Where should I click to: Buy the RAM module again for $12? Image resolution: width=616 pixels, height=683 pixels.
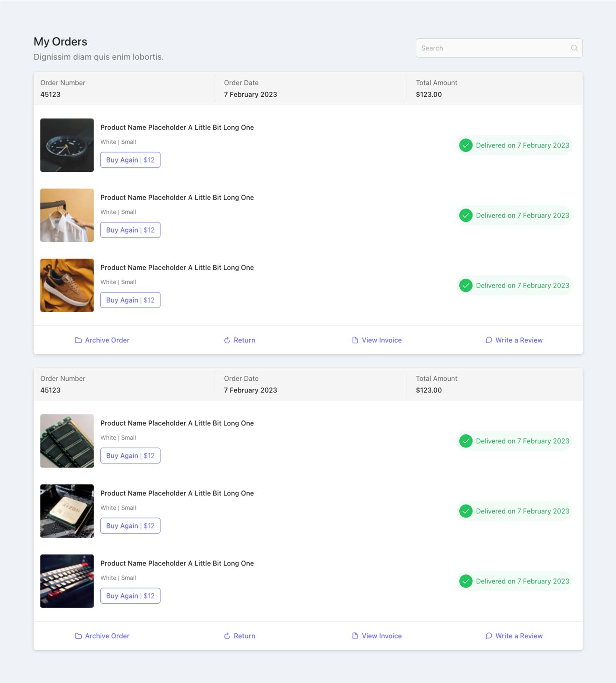coord(130,455)
